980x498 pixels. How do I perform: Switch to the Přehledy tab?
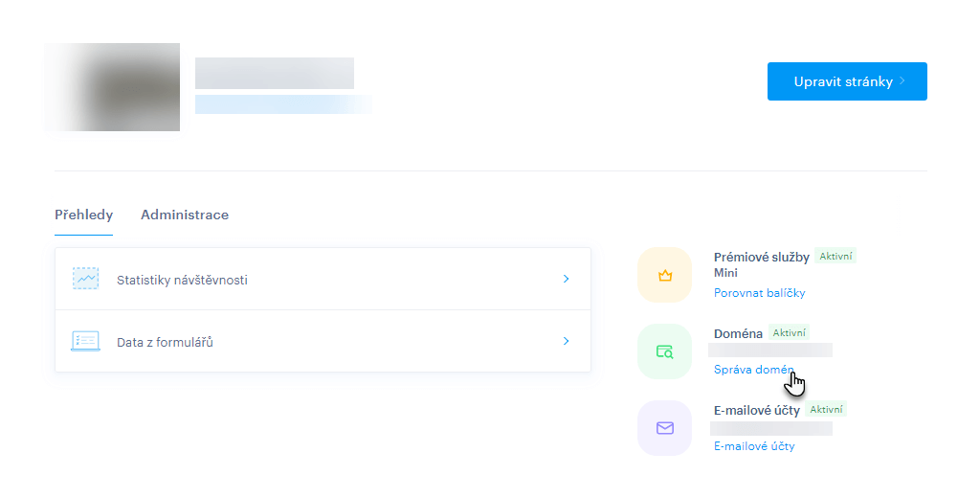point(83,215)
